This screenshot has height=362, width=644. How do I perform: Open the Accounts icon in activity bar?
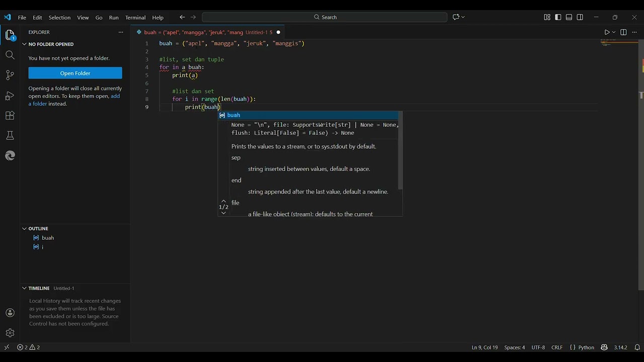(10, 313)
